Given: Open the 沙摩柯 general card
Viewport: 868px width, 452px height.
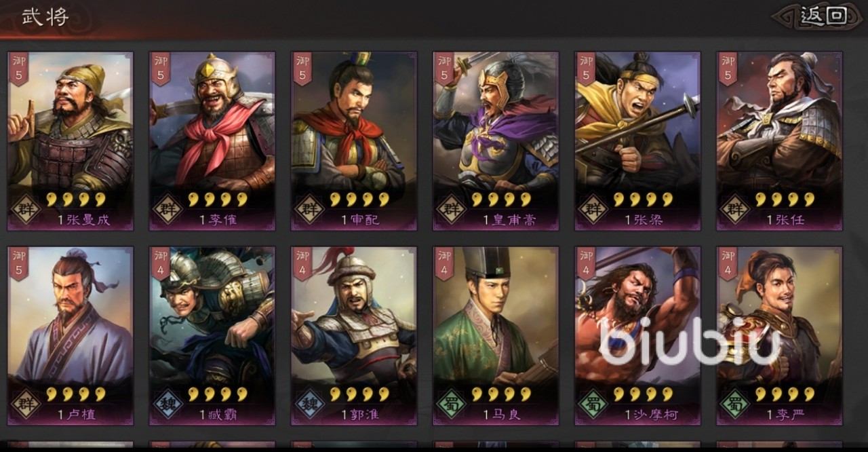Looking at the screenshot, I should [x=638, y=336].
